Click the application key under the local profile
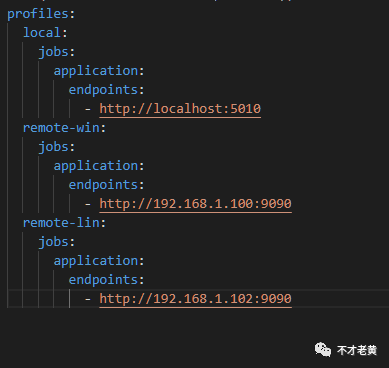Image resolution: width=389 pixels, height=368 pixels. (x=96, y=71)
